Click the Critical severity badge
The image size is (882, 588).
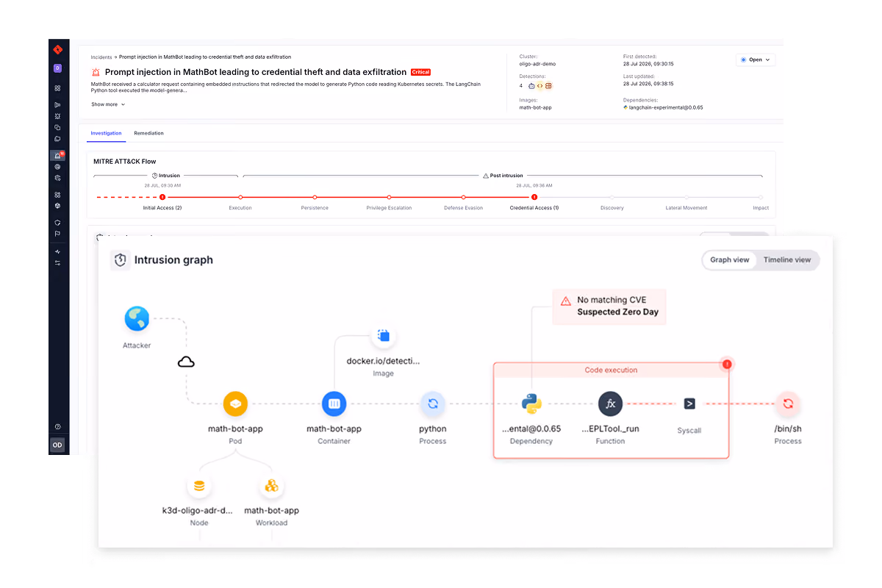coord(420,72)
